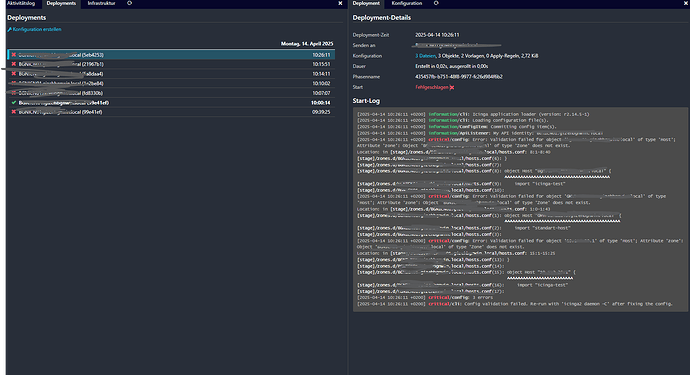Open the Konfiguration tab in right panel

(x=407, y=3)
